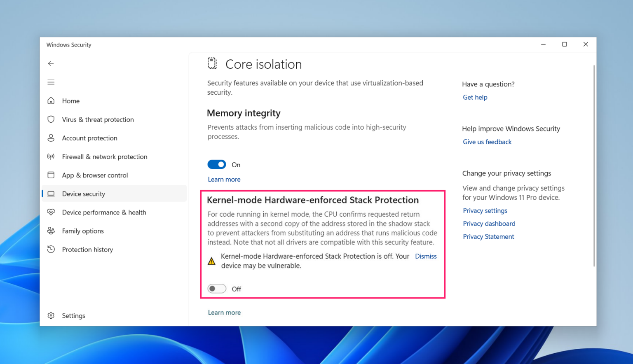Click the Windows Security window title

pyautogui.click(x=69, y=45)
